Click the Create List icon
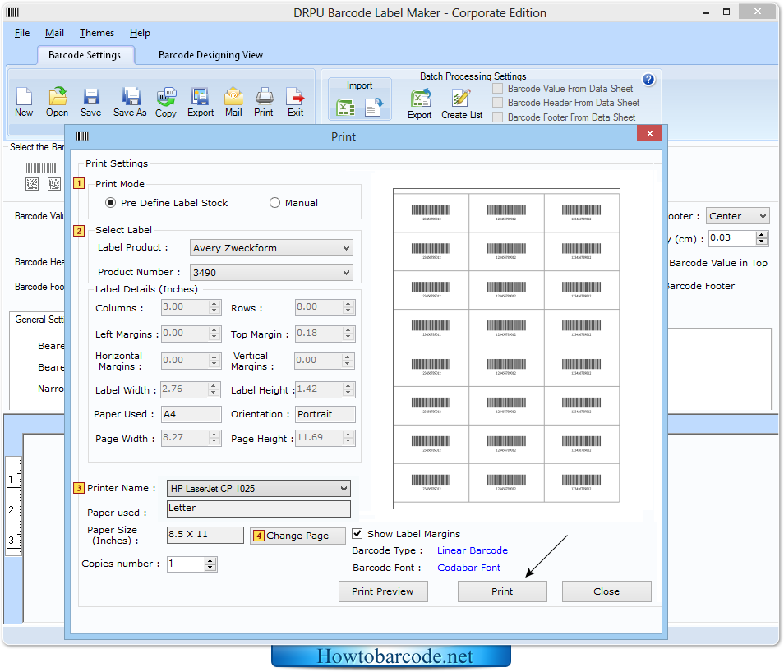The height and width of the screenshot is (672, 784). click(460, 98)
